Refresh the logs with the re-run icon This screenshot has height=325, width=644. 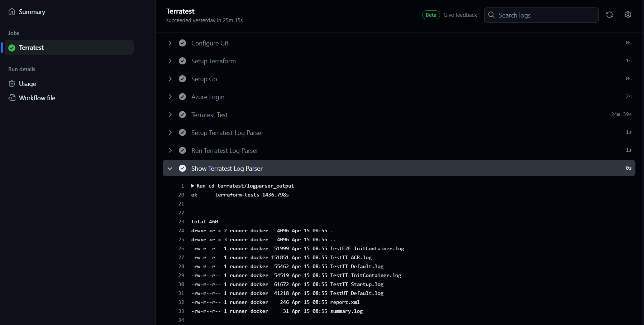pyautogui.click(x=610, y=15)
